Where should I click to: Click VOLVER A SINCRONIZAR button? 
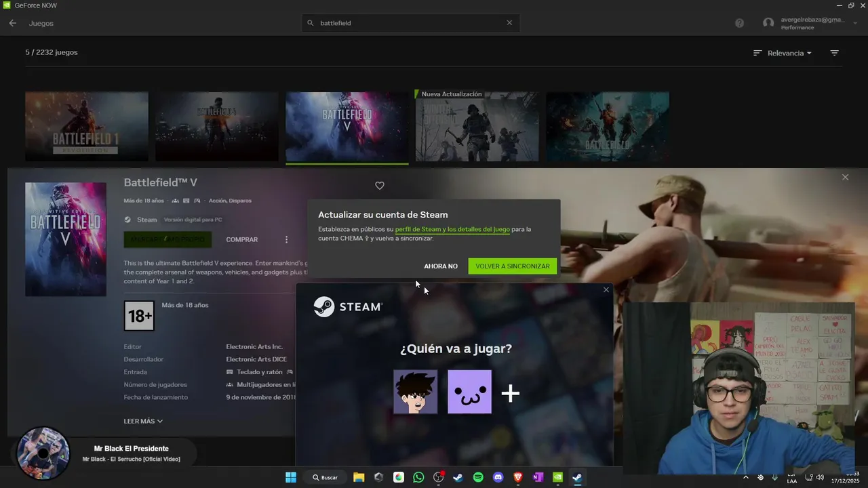point(513,266)
